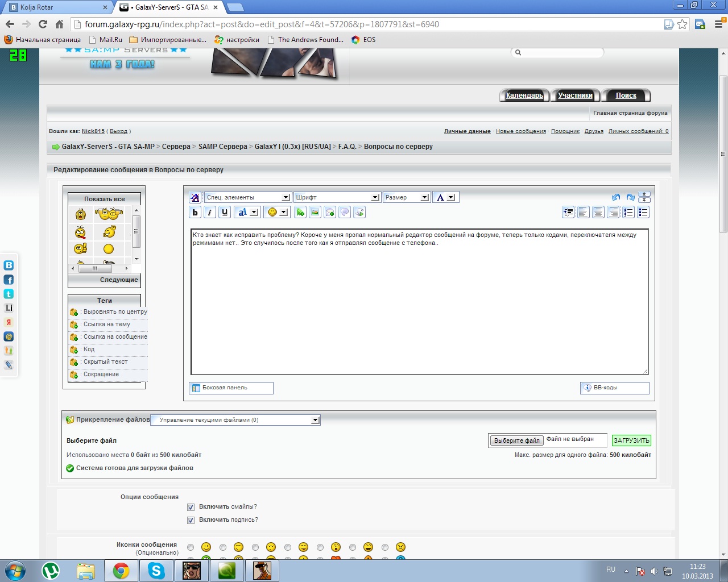Open the Mail.Ru bookmark
The width and height of the screenshot is (728, 582).
click(x=105, y=40)
